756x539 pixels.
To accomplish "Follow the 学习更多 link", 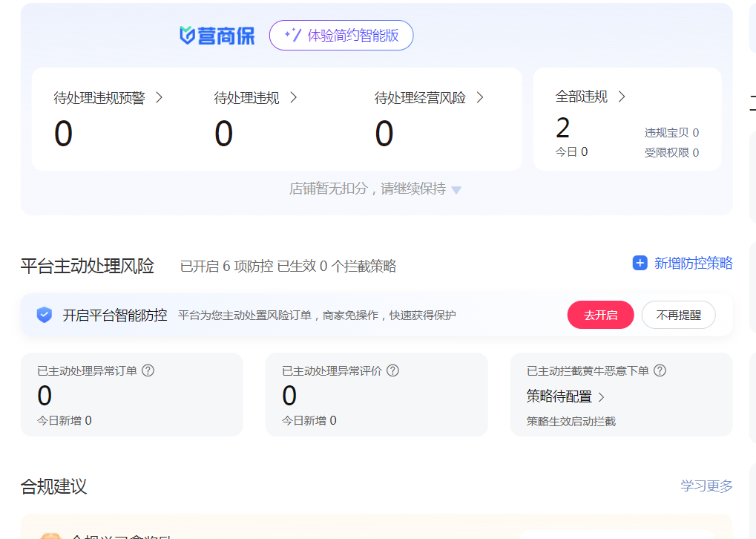I will click(706, 486).
